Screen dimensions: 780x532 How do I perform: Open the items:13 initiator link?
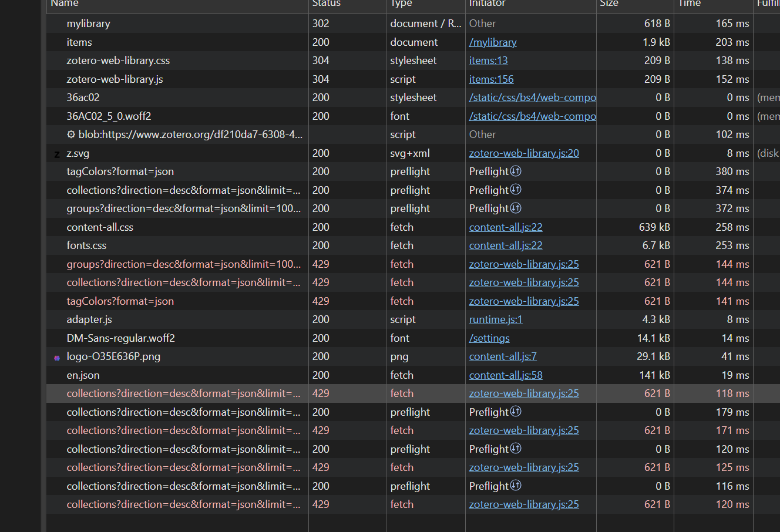pyautogui.click(x=489, y=60)
